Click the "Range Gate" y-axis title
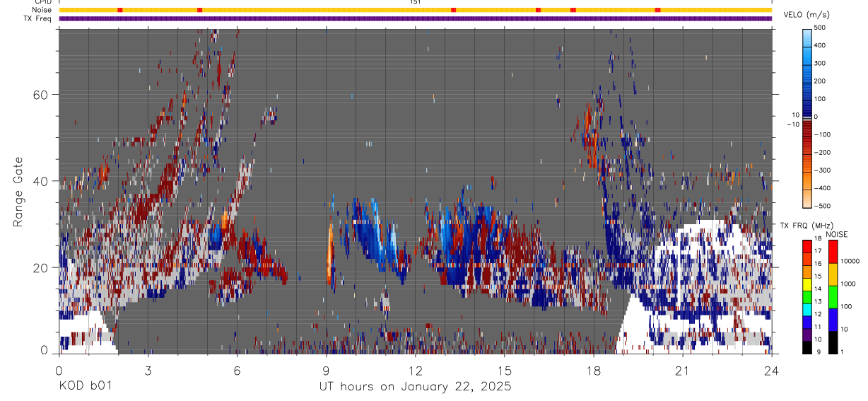868x401 pixels. 20,191
